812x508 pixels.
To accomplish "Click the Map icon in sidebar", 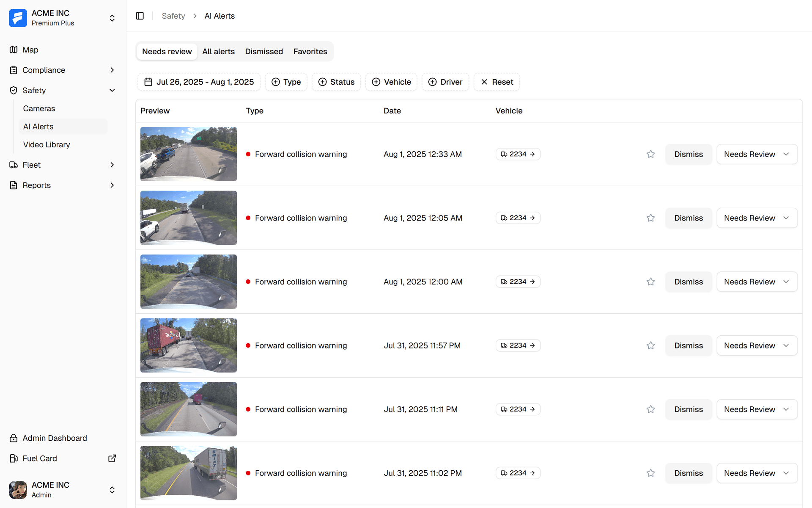I will click(14, 50).
